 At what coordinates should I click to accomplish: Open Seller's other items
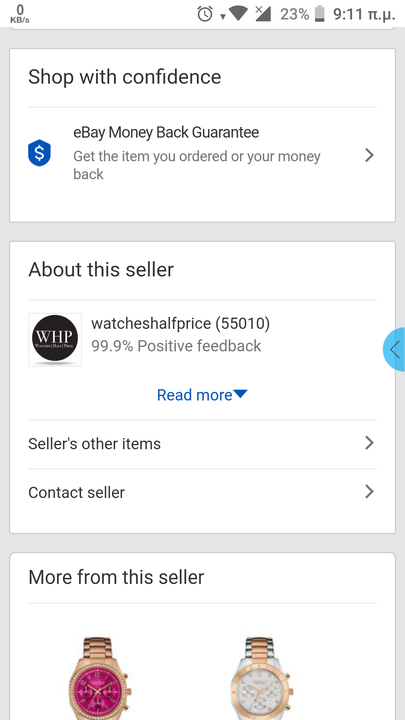(x=202, y=444)
